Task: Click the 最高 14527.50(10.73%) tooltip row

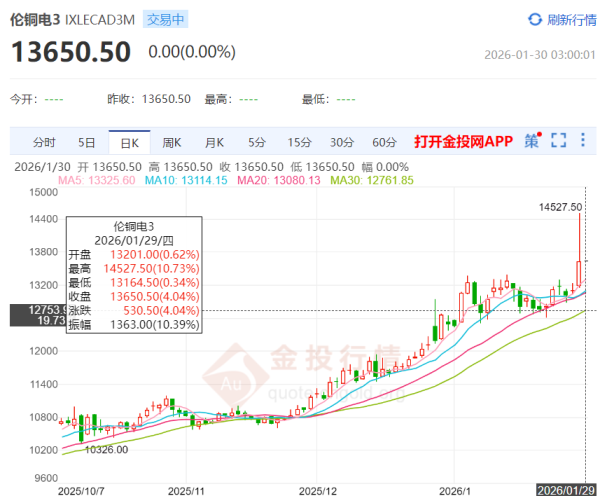Action: click(x=134, y=269)
